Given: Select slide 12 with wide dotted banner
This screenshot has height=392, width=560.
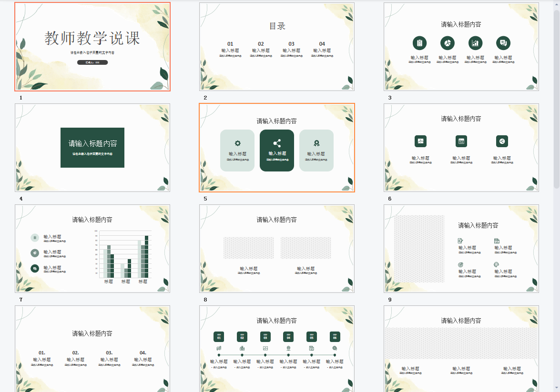Looking at the screenshot, I should (x=461, y=349).
